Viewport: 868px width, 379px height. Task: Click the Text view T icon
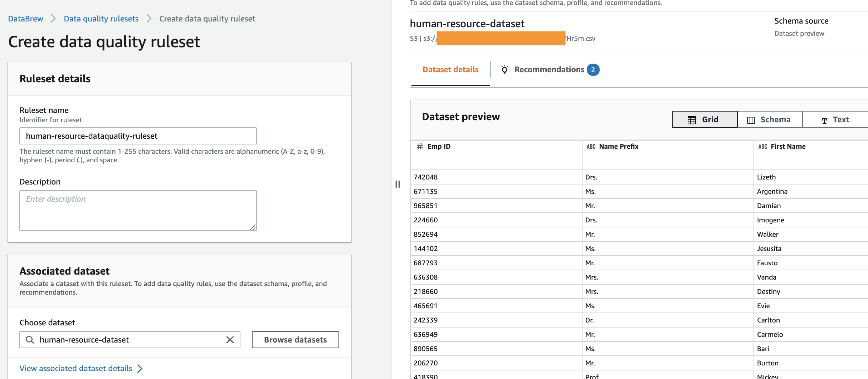[824, 120]
